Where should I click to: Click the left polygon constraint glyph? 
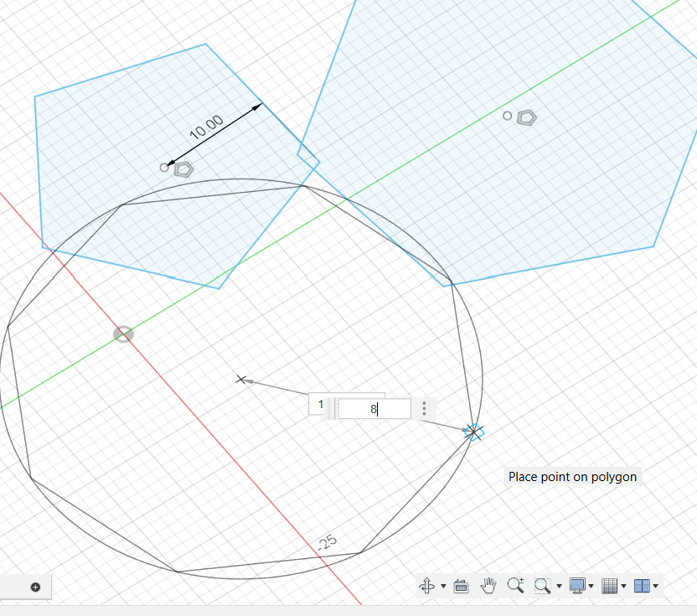tap(183, 169)
